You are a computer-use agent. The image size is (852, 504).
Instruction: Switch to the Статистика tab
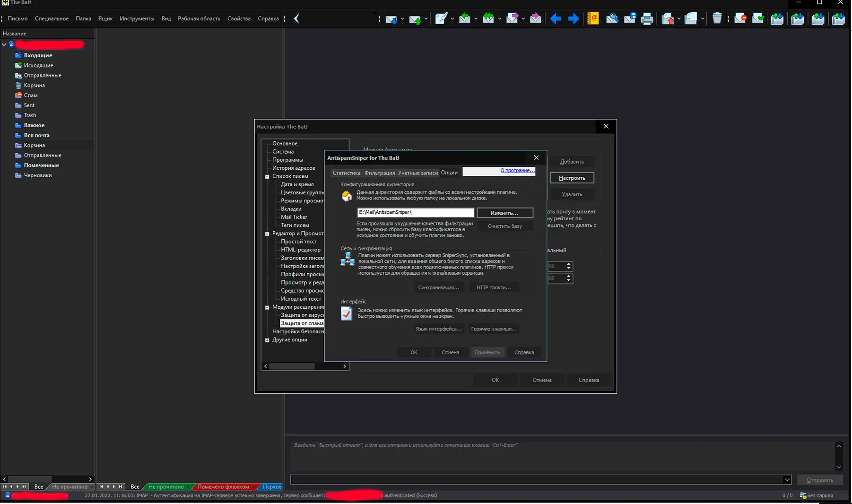point(346,173)
